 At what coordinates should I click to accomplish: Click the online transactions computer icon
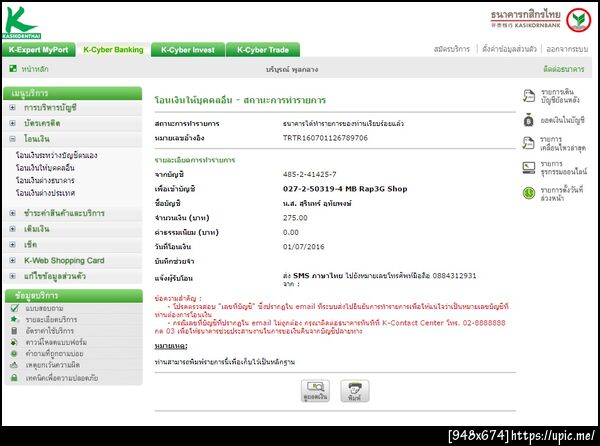coord(528,168)
